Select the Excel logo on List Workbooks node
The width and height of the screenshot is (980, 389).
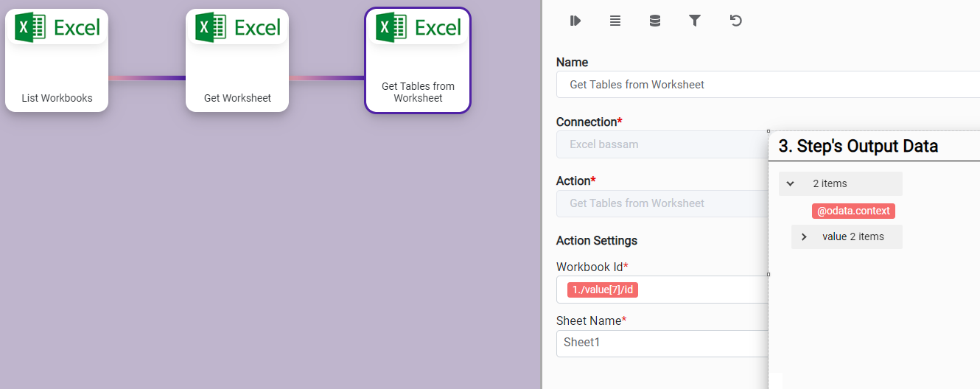pos(57,28)
